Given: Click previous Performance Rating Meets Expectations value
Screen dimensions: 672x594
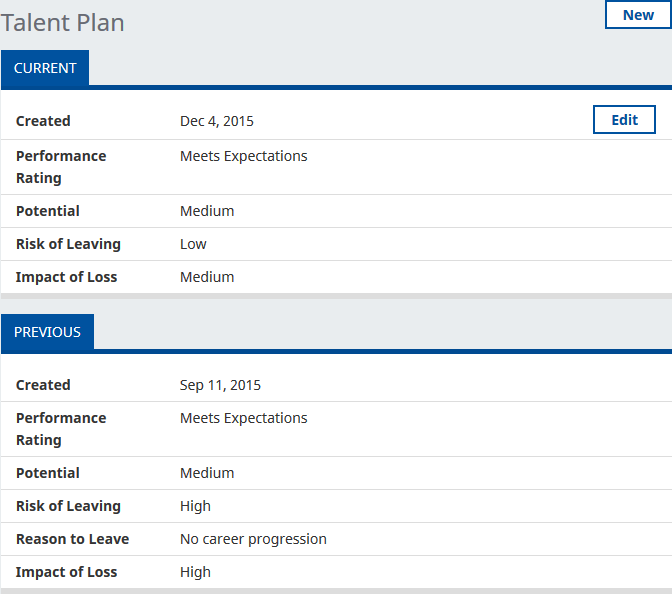Looking at the screenshot, I should coord(243,418).
